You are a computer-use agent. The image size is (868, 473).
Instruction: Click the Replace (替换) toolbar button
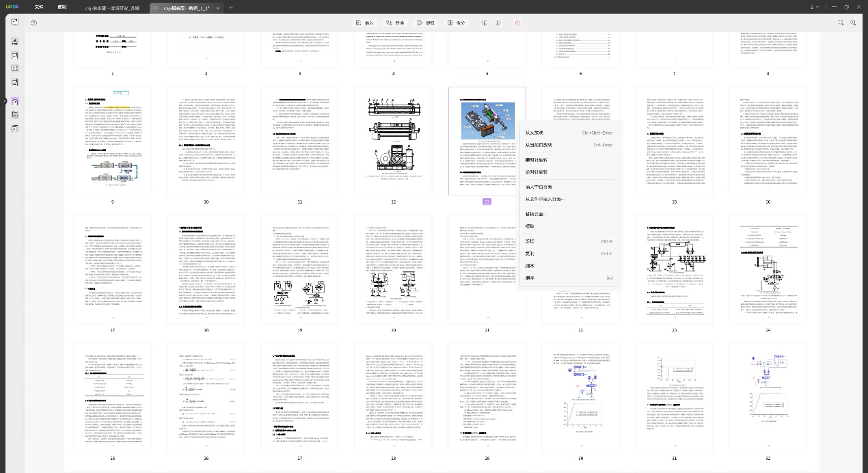tap(395, 23)
